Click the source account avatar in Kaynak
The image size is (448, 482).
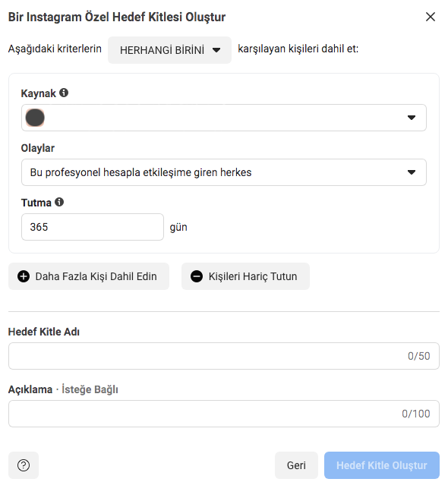pos(35,118)
